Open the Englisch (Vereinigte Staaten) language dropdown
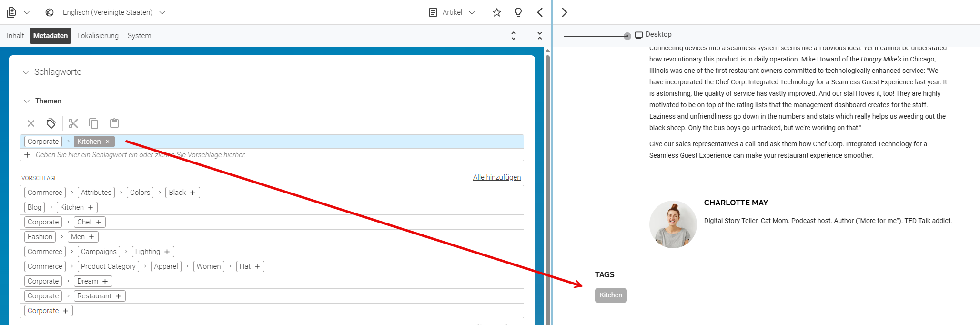Screen dimensions: 980x325 113,12
